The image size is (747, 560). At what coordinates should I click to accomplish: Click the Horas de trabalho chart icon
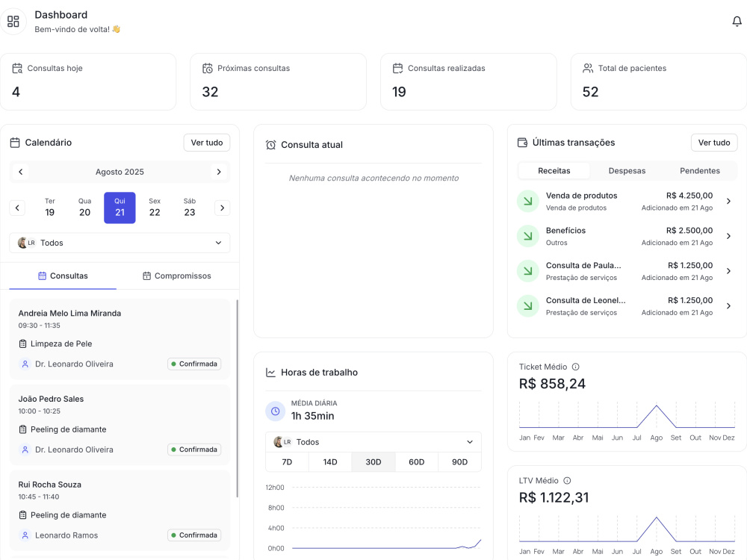(270, 373)
